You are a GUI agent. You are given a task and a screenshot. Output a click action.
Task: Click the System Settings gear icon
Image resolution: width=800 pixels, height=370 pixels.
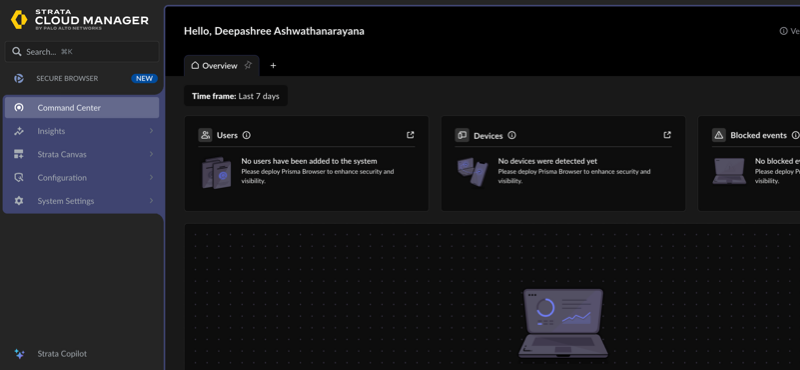[19, 201]
